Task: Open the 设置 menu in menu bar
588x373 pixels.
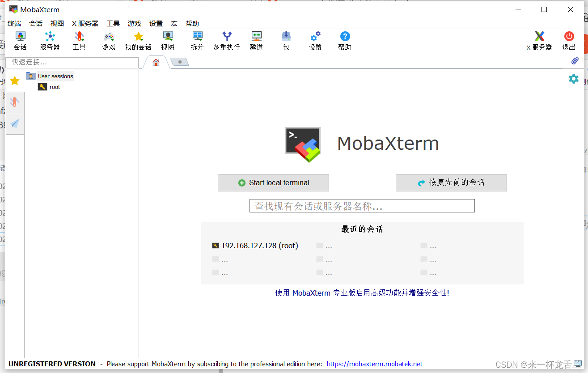Action: click(x=156, y=24)
